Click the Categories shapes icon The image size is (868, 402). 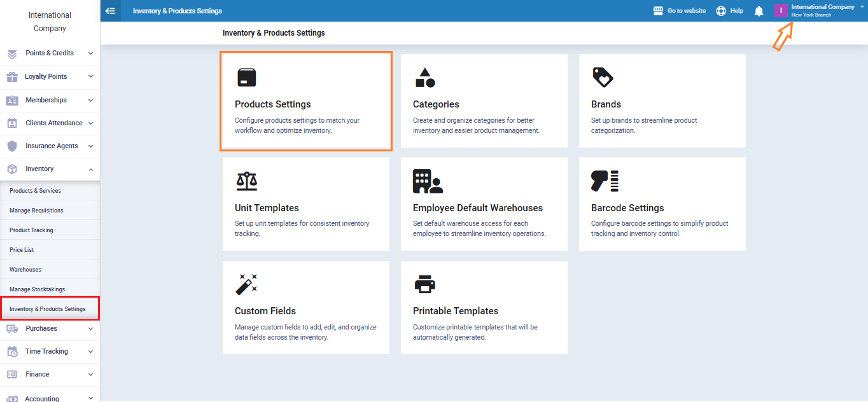click(424, 78)
